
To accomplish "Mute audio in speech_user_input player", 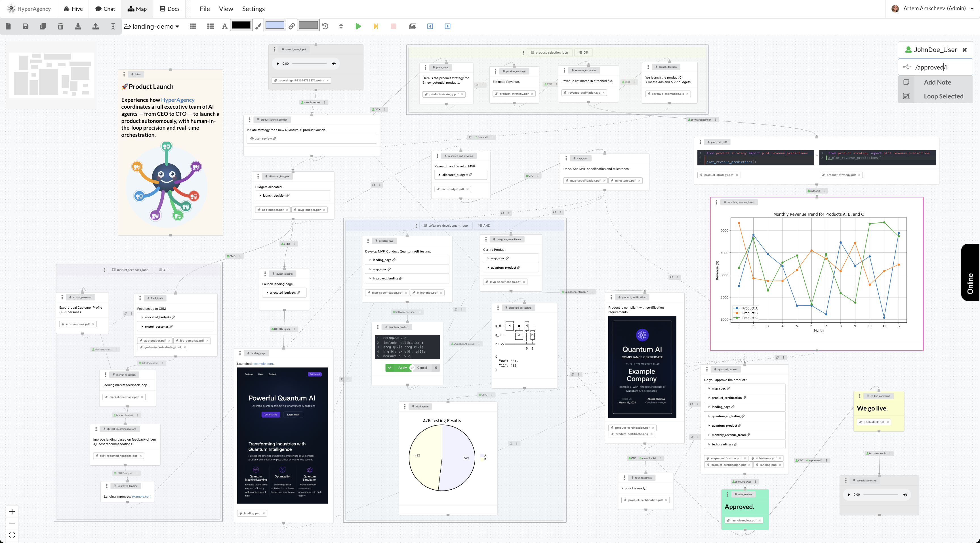I will (334, 64).
